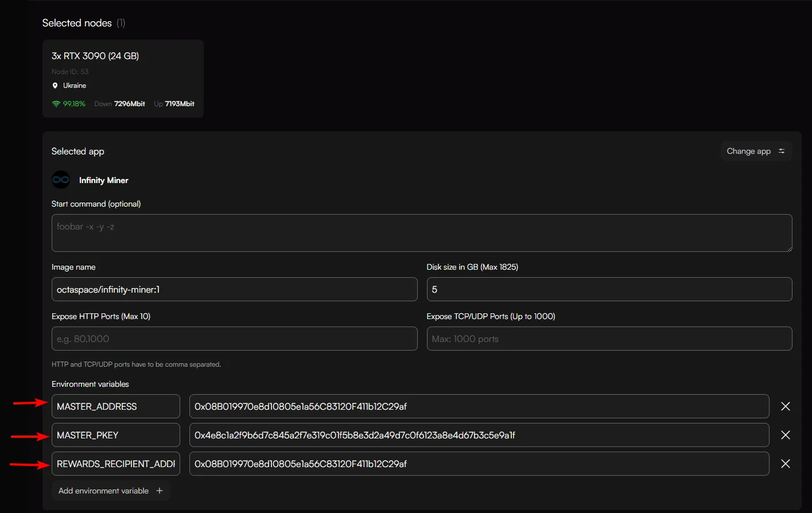The width and height of the screenshot is (812, 513).
Task: Edit the REWARDS_RECIPIENT_ADDR variable name field
Action: pyautogui.click(x=116, y=464)
